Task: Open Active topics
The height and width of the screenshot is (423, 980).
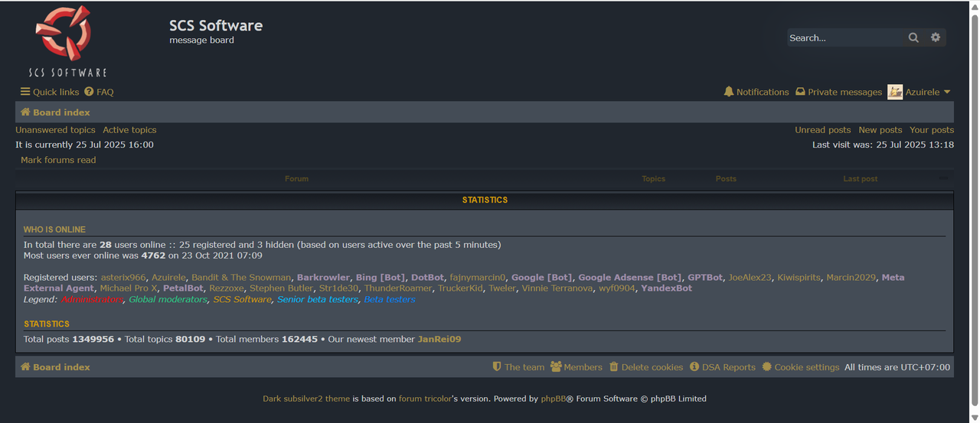Action: pos(129,130)
